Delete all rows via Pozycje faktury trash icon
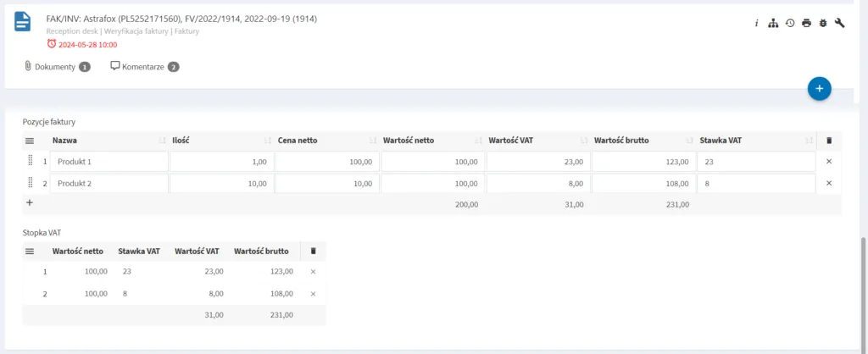Viewport: 868px width, 354px height. point(829,141)
